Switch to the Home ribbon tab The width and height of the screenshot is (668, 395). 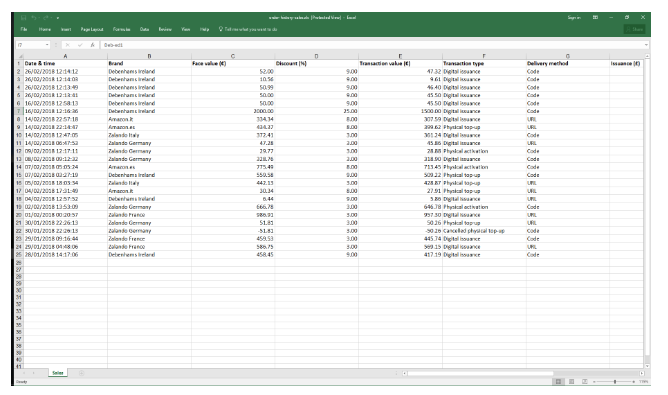(45, 29)
